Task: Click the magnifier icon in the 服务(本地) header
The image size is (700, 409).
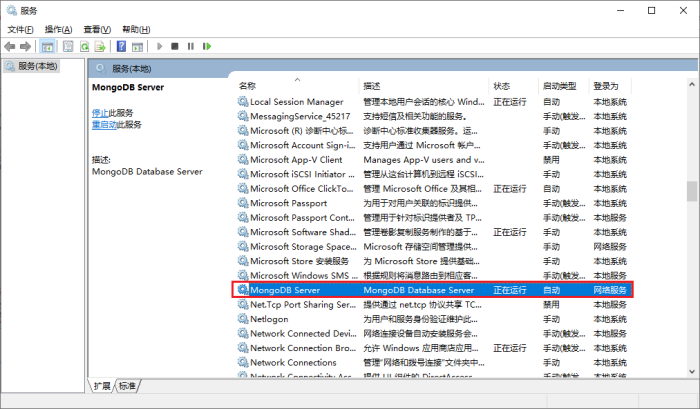Action: point(101,68)
